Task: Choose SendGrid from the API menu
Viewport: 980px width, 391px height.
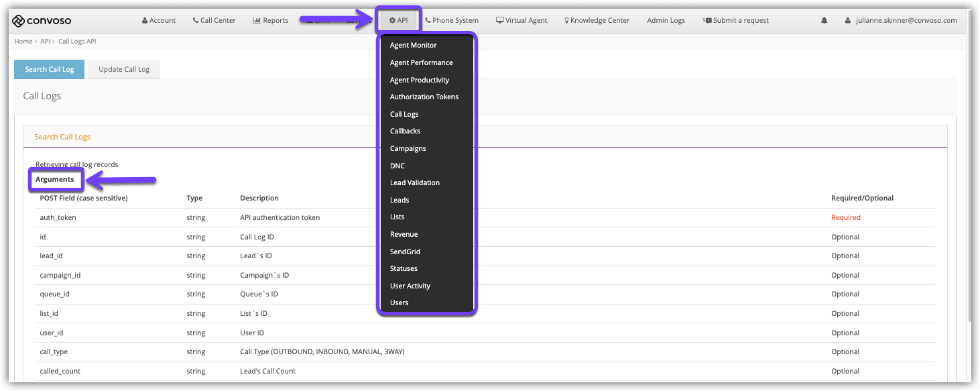Action: point(405,252)
